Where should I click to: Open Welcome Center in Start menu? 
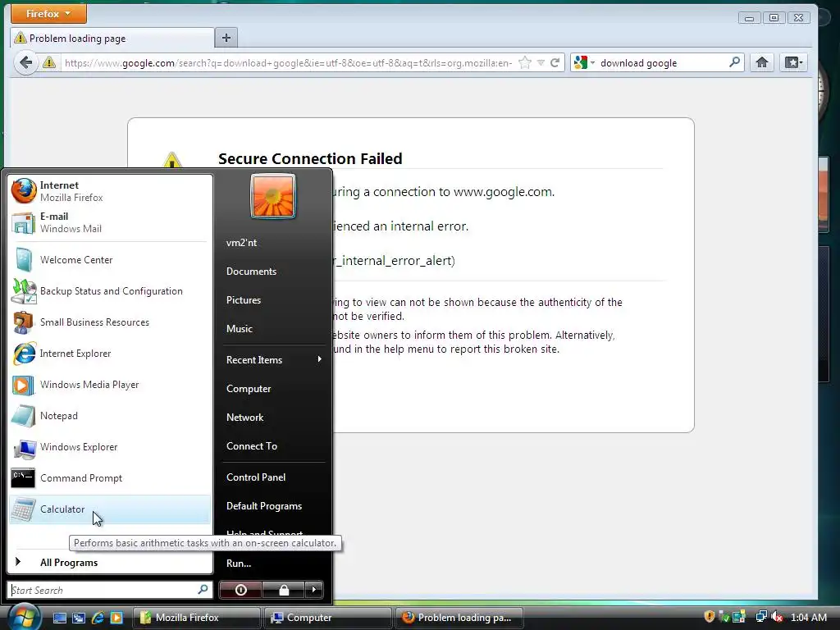click(110, 260)
